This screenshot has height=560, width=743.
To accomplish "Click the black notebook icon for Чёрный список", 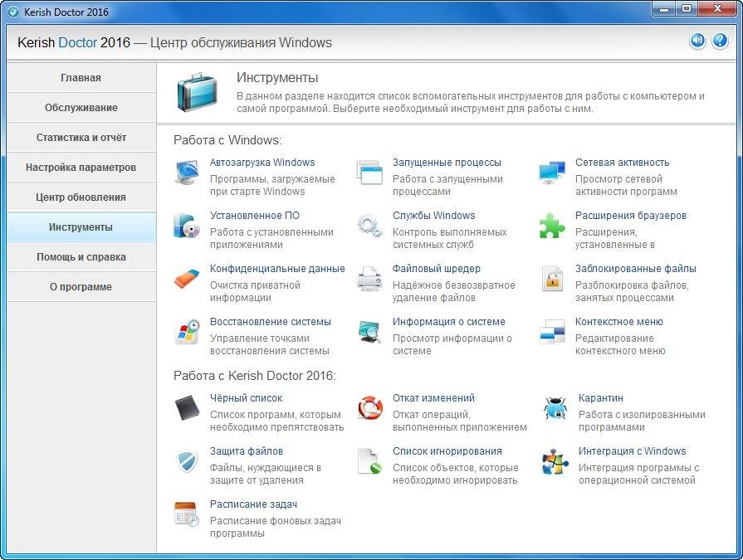I will click(x=186, y=408).
